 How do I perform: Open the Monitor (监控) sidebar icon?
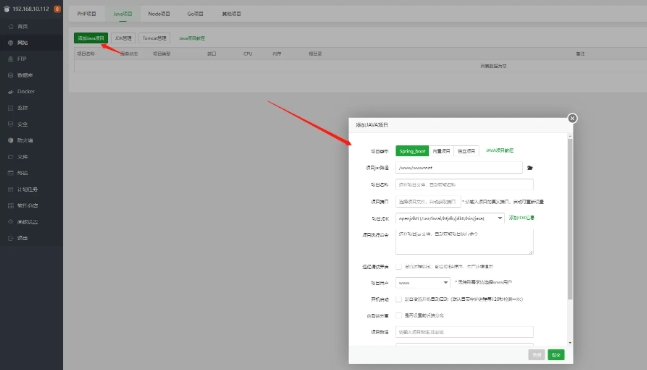pos(11,108)
